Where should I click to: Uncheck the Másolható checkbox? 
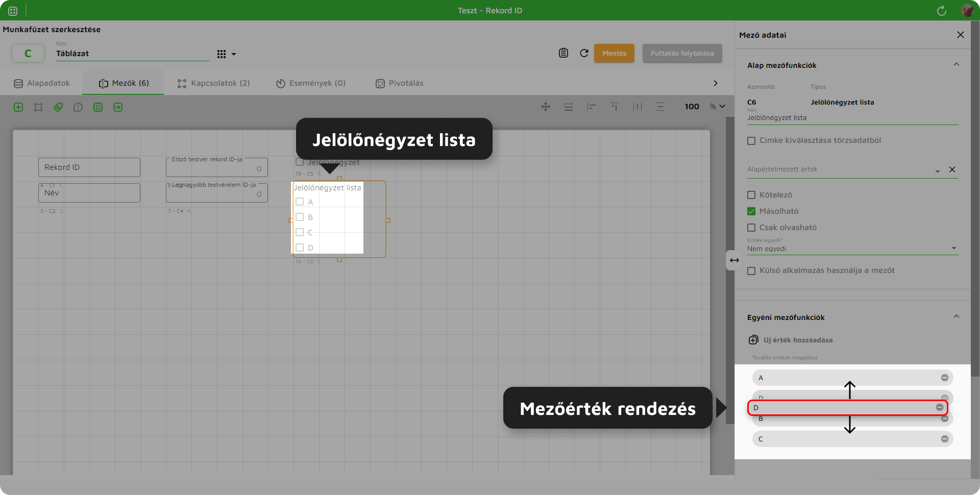point(751,211)
